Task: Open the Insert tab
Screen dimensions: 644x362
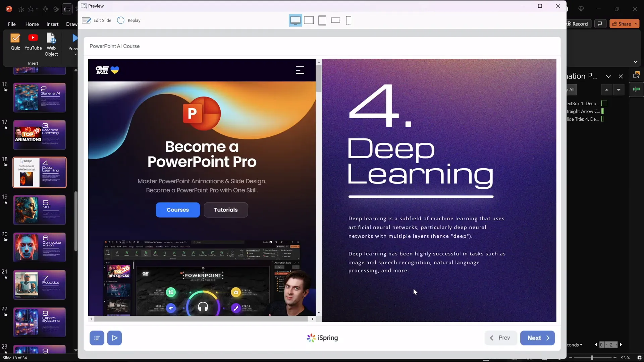Action: [52, 24]
